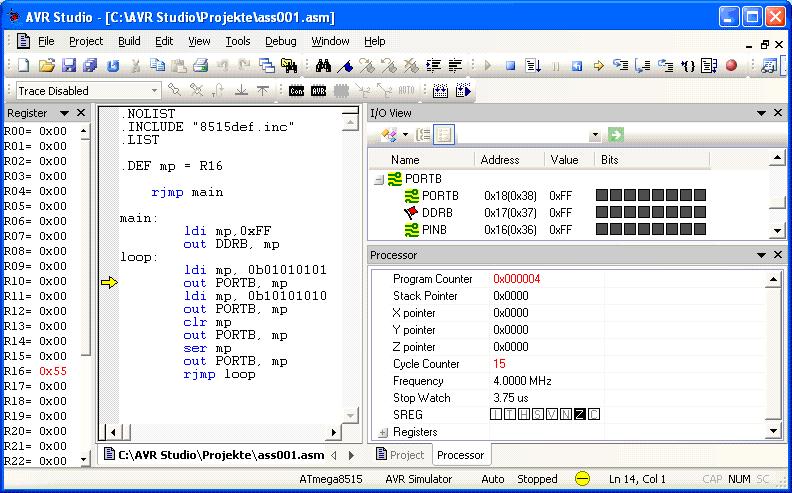Toggle the H flag in SREG

(x=524, y=415)
